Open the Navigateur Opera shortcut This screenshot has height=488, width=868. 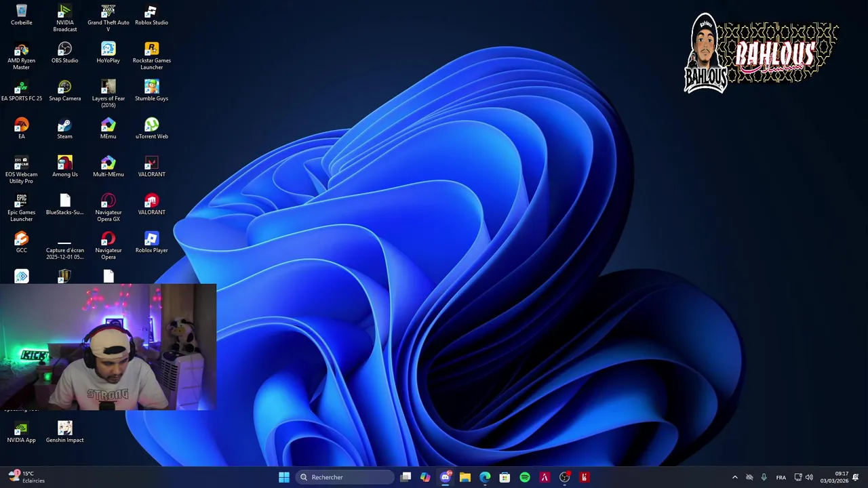click(x=108, y=246)
